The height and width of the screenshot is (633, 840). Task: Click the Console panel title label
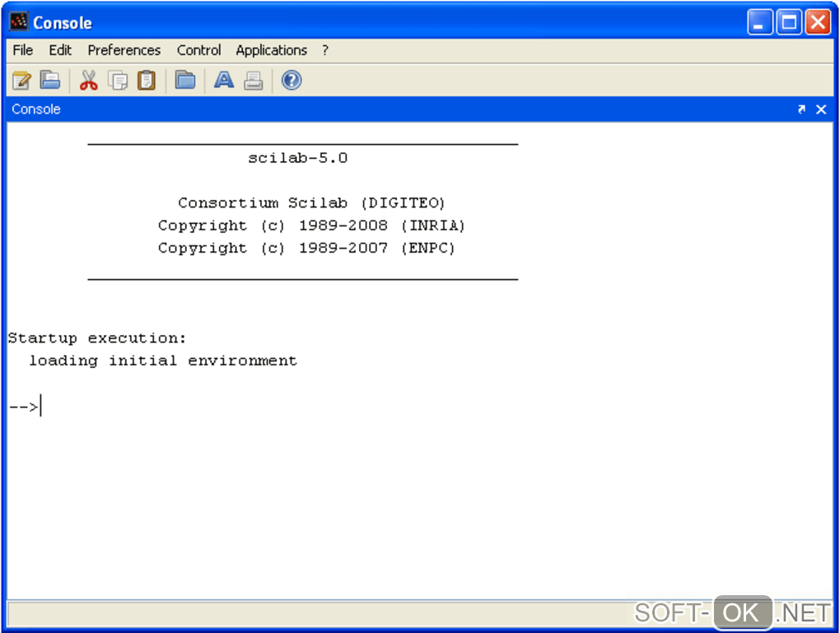(x=36, y=109)
